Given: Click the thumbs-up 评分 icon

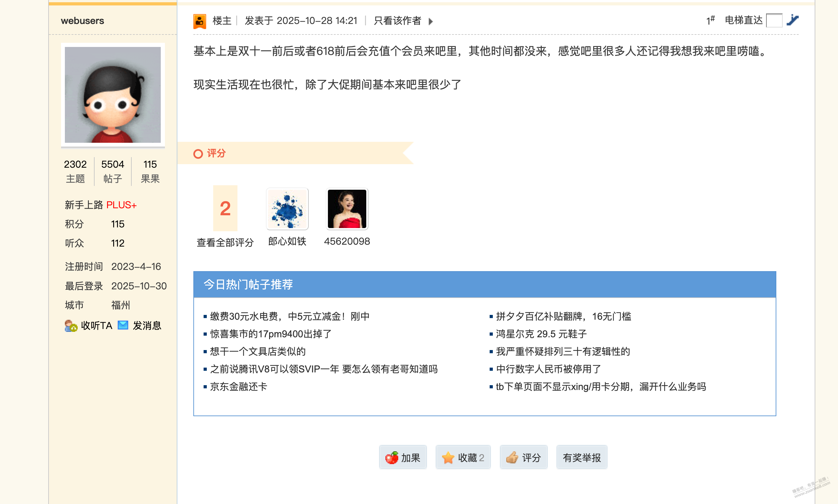Looking at the screenshot, I should click(512, 458).
